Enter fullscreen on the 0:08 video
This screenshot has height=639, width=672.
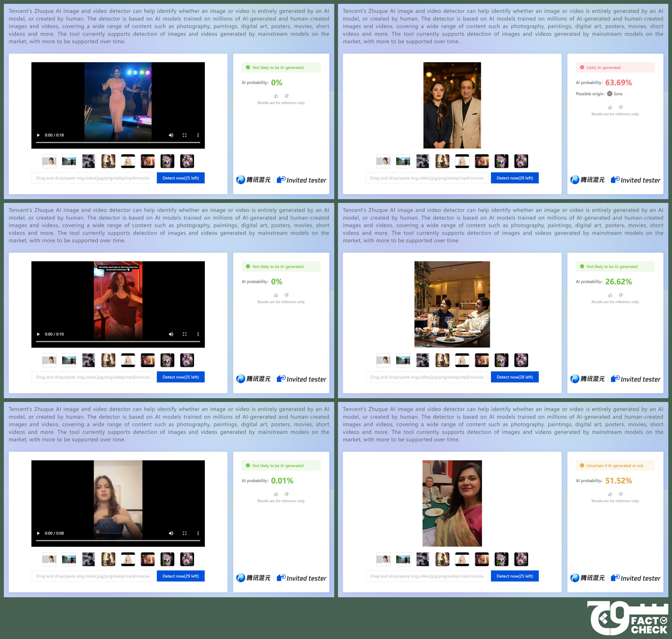click(185, 533)
